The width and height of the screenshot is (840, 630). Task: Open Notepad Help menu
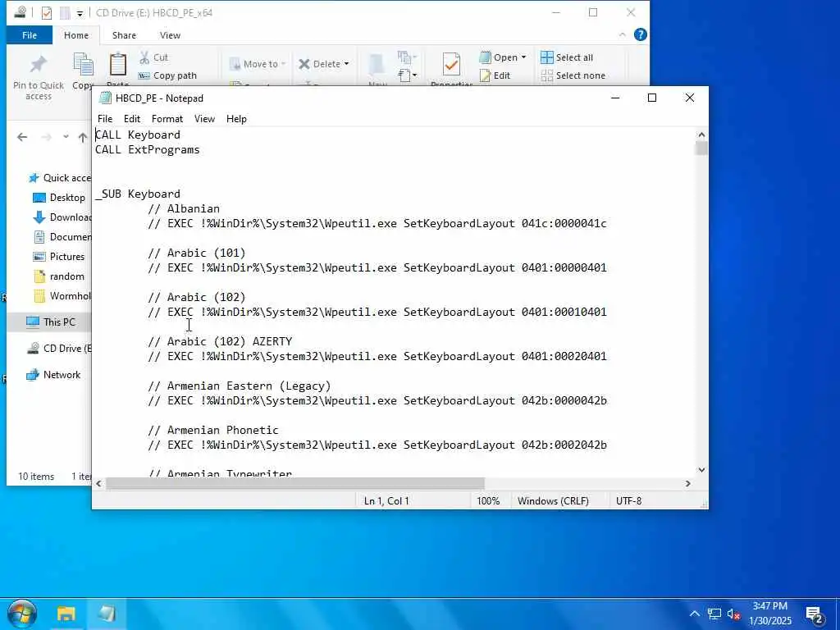(236, 119)
